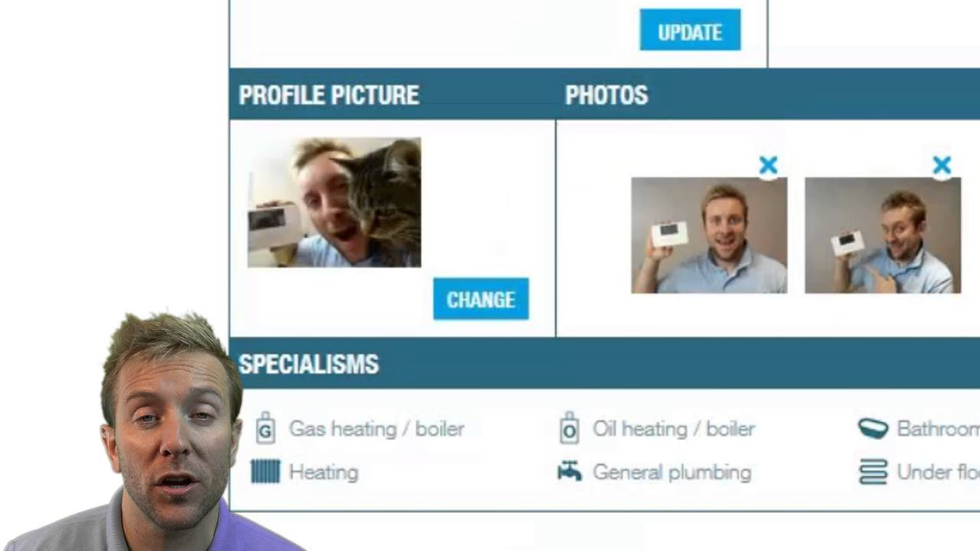Open the first photo thumbnail
This screenshot has height=551, width=980.
click(x=709, y=236)
